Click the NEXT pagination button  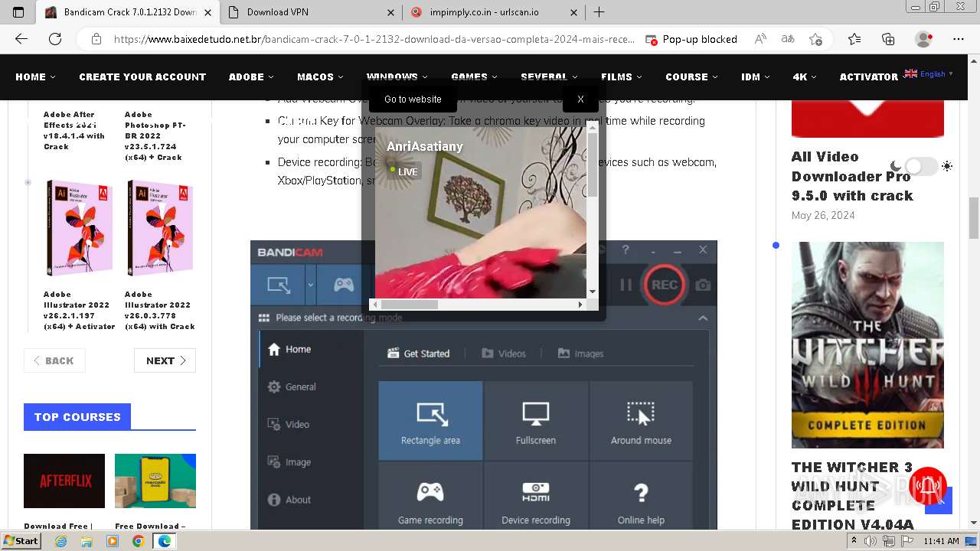coord(165,360)
